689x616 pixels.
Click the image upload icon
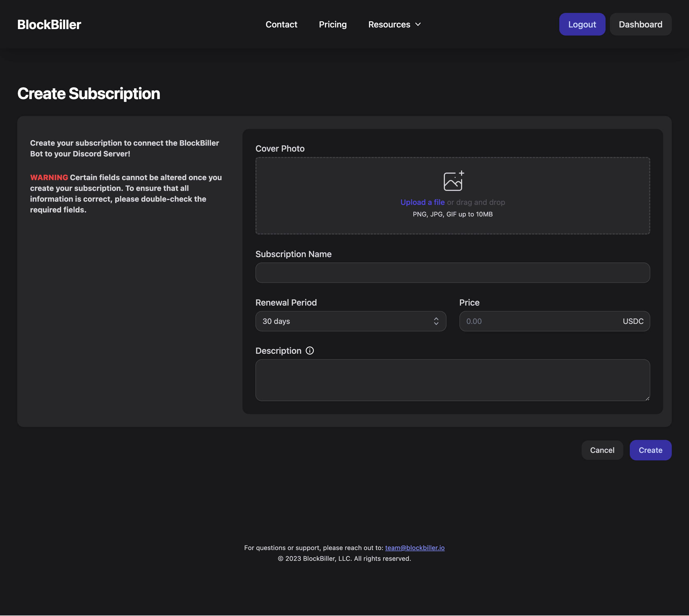(453, 181)
